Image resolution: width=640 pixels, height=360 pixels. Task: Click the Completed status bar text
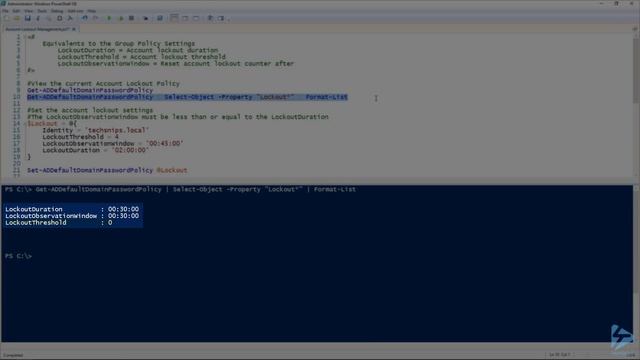pyautogui.click(x=13, y=355)
